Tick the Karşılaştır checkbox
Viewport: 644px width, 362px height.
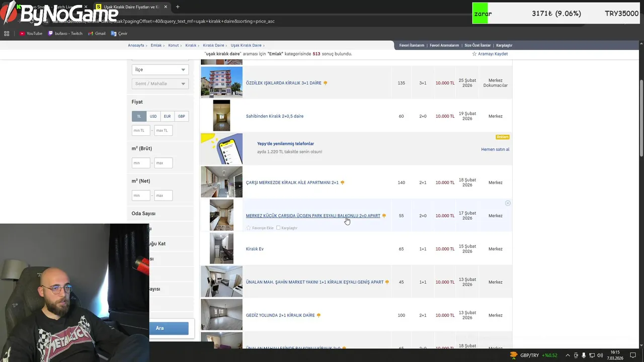pos(278,228)
